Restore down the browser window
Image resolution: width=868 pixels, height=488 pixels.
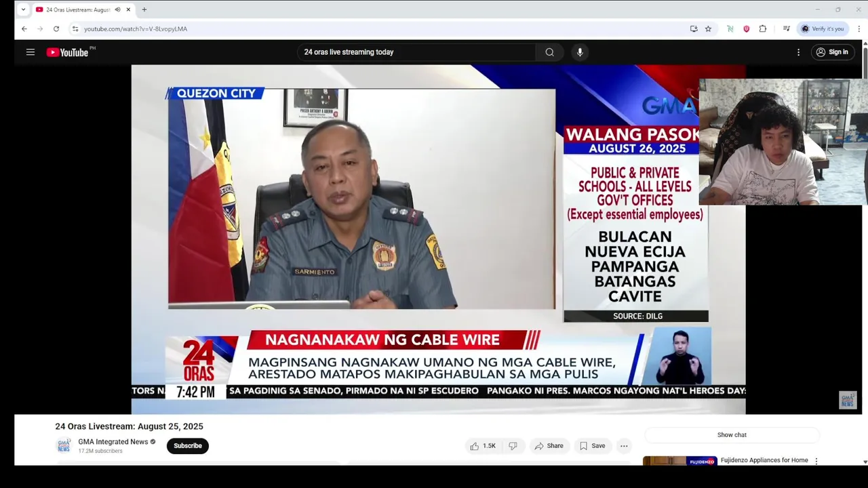(x=838, y=9)
